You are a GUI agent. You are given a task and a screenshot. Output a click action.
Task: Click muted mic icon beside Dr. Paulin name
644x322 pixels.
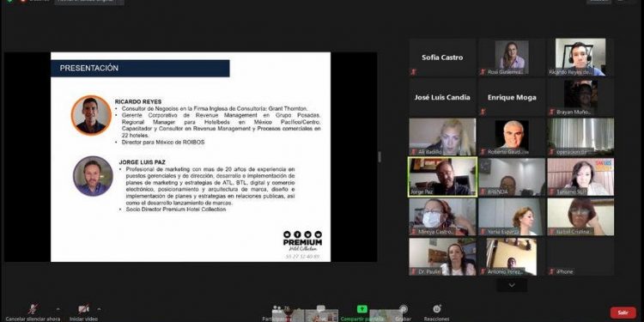[414, 271]
